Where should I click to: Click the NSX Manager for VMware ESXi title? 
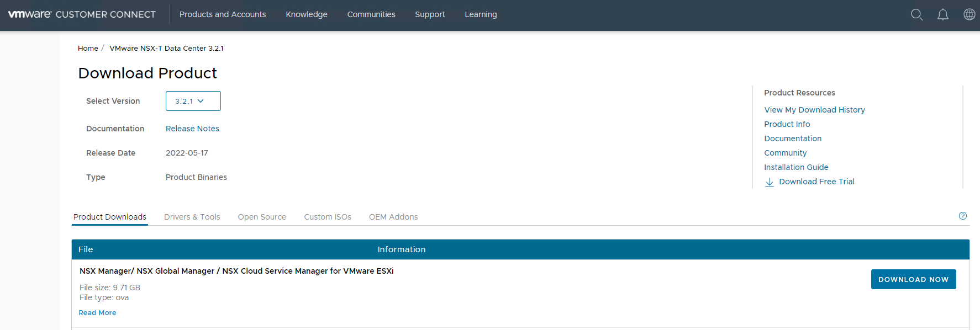pyautogui.click(x=236, y=271)
